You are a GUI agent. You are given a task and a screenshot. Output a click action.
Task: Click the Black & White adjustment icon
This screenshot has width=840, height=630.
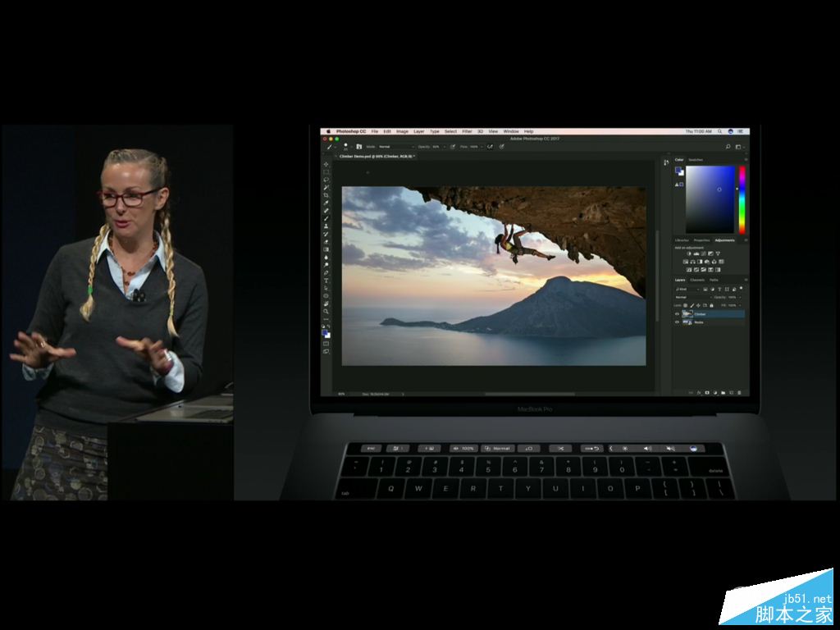tap(700, 262)
